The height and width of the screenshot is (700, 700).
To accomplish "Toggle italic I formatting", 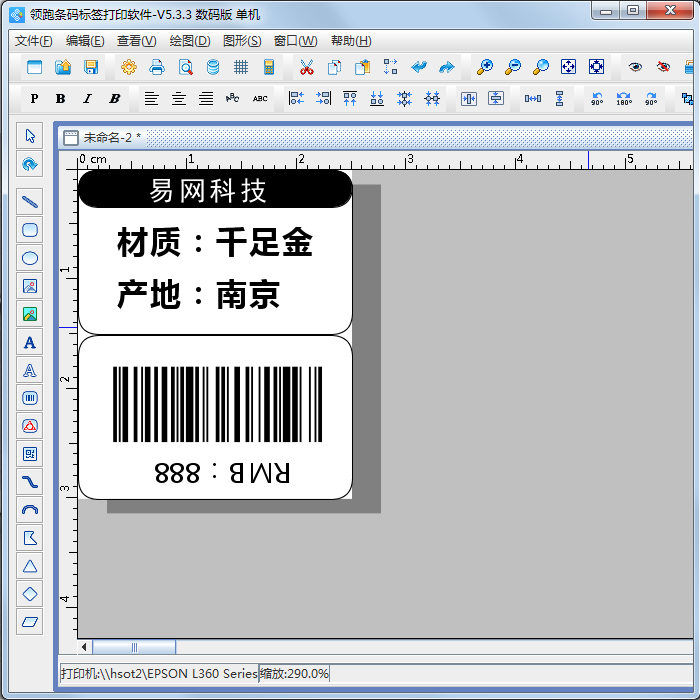I will tap(88, 99).
